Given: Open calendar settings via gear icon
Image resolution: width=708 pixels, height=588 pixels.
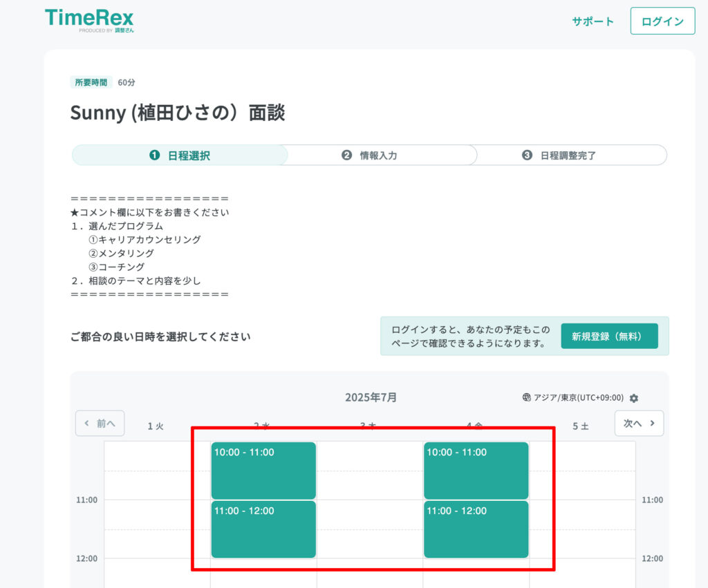Looking at the screenshot, I should click(x=634, y=399).
